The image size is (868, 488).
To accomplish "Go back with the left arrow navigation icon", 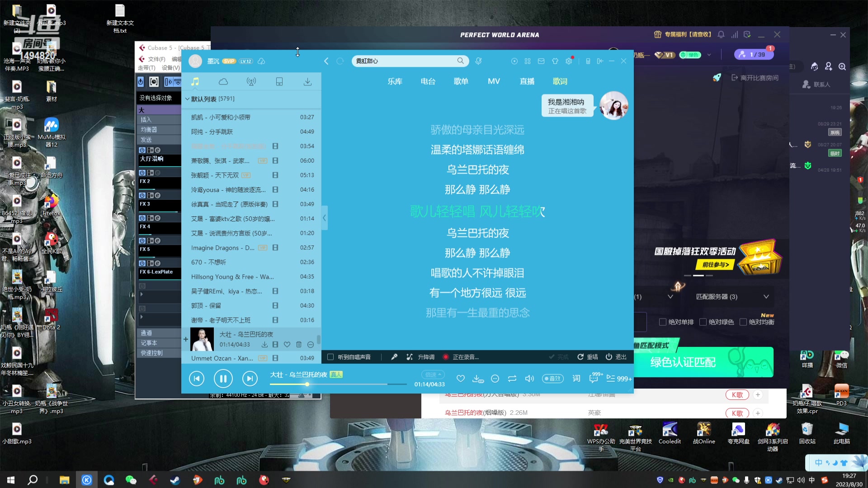I will 326,61.
